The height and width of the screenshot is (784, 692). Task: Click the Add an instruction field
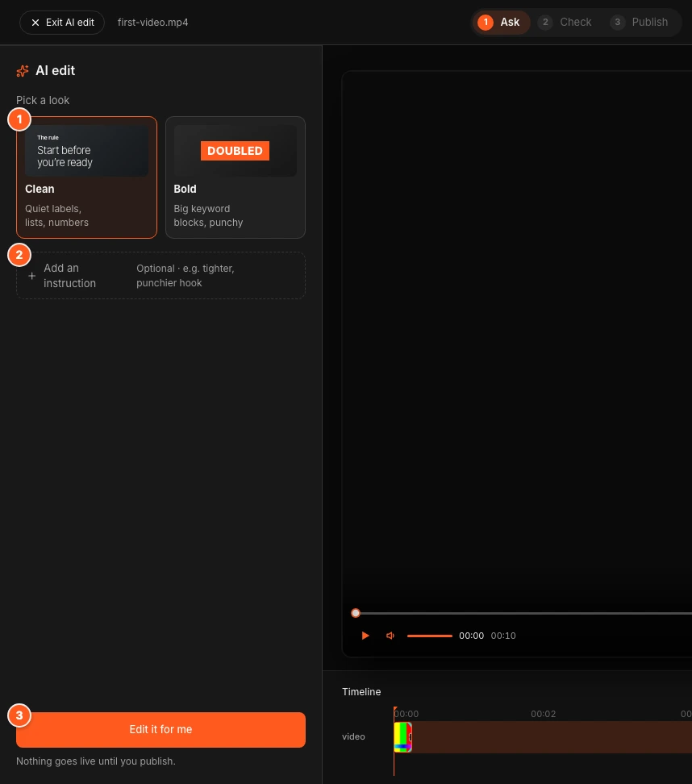[x=161, y=276]
